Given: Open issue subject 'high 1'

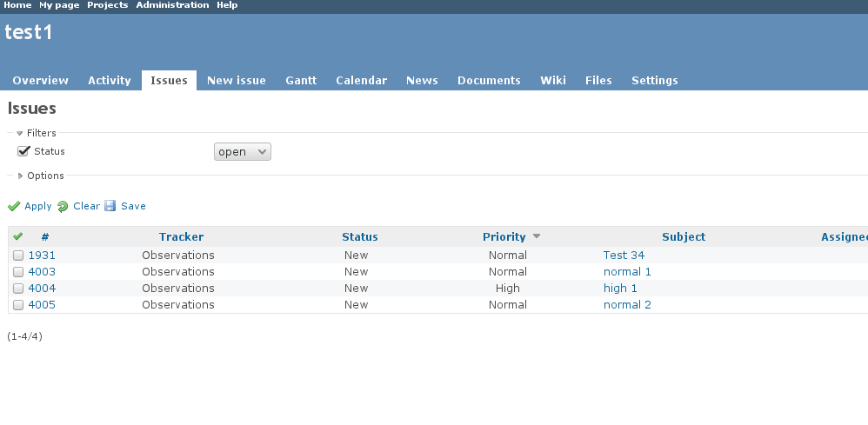Looking at the screenshot, I should [620, 289].
